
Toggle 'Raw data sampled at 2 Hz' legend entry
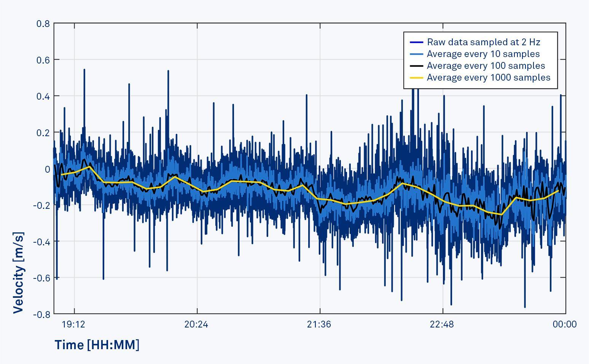pos(484,42)
